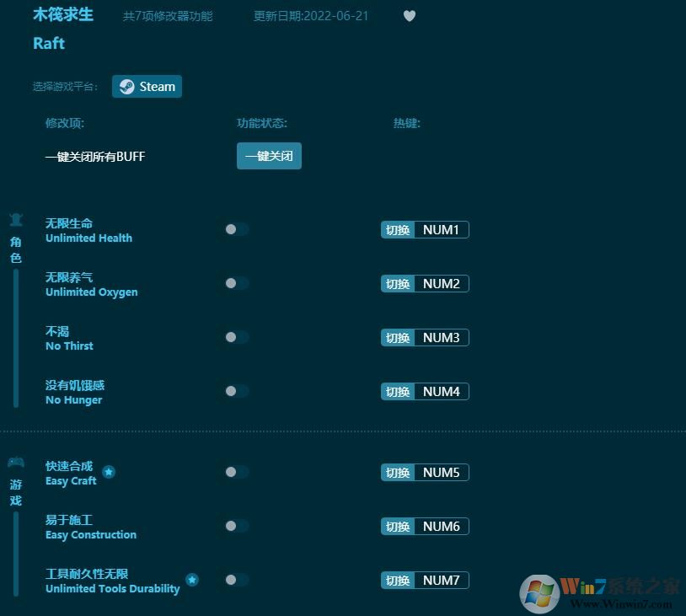Enable the Easy Craft toggle

click(x=236, y=472)
